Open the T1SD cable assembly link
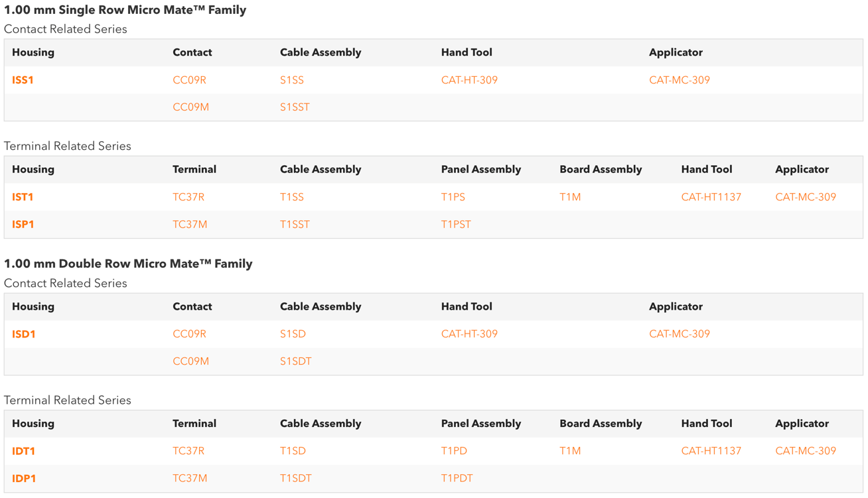868x498 pixels. (293, 451)
